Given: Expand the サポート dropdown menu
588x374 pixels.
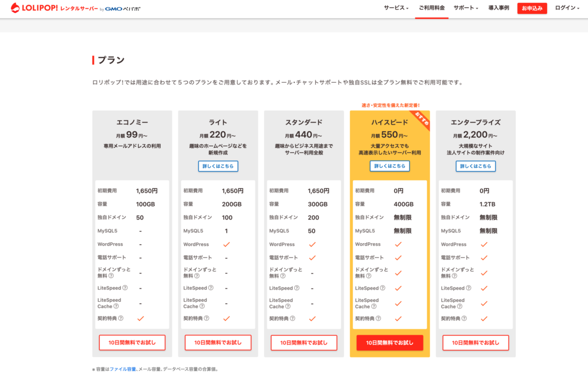Looking at the screenshot, I should 465,8.
